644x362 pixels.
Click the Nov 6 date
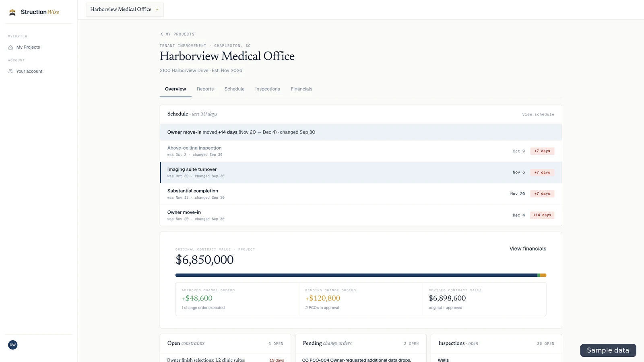[x=519, y=173]
